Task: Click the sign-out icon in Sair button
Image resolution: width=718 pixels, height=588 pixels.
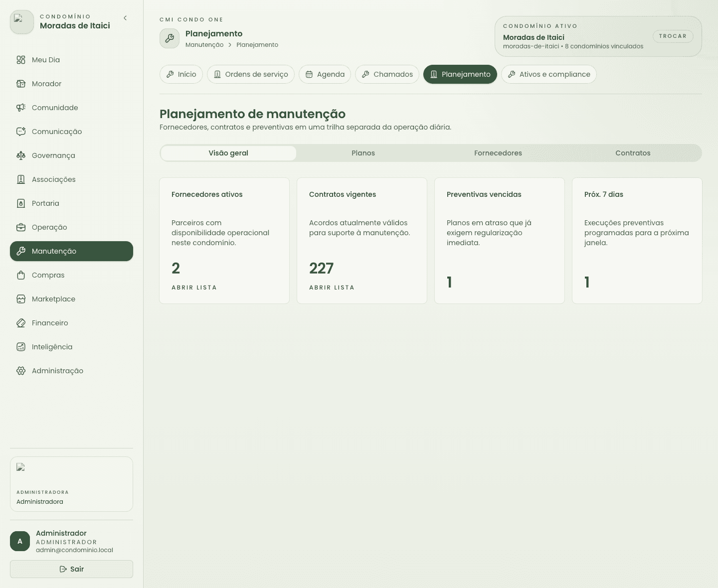Action: (x=63, y=569)
